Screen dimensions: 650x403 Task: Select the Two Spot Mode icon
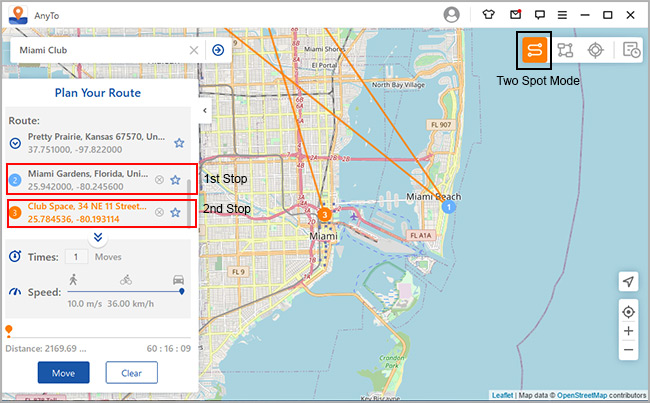point(534,50)
